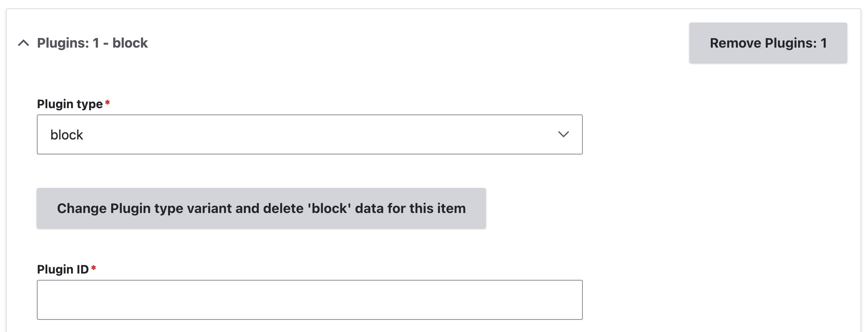Screen dimensions: 868x332
Task: Delete this item via Remove Plugins: 1
Action: coord(768,43)
